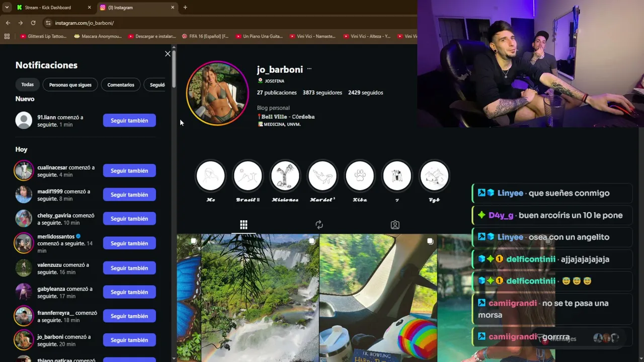Open valenzuzu's profile picture in notifications
This screenshot has width=644, height=362.
click(24, 268)
